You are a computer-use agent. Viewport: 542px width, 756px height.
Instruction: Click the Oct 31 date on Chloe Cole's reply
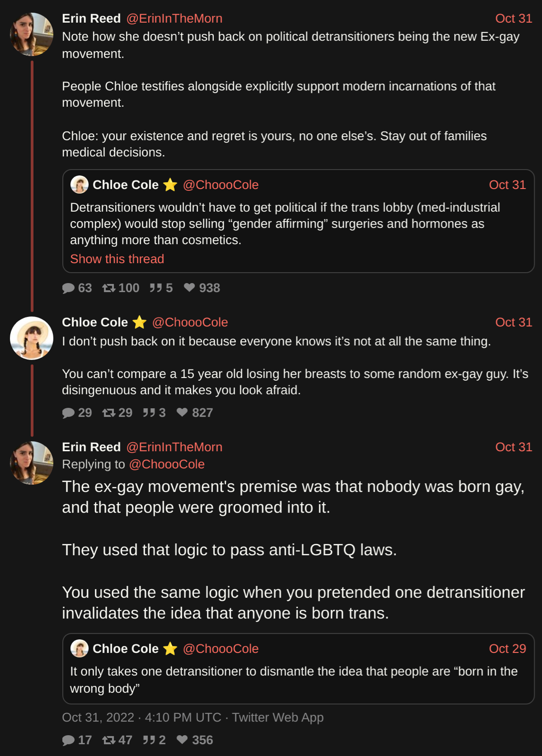click(x=513, y=322)
